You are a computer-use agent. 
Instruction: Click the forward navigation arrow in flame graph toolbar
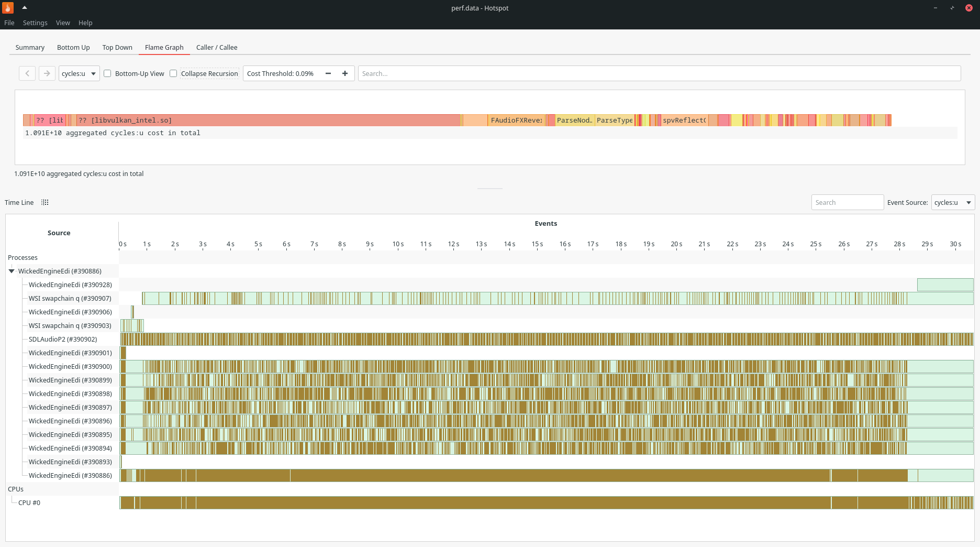(47, 73)
